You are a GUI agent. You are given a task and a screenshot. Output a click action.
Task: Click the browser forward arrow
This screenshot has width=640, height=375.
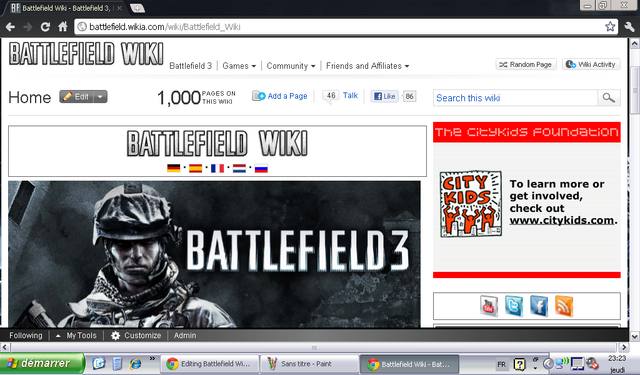click(28, 27)
